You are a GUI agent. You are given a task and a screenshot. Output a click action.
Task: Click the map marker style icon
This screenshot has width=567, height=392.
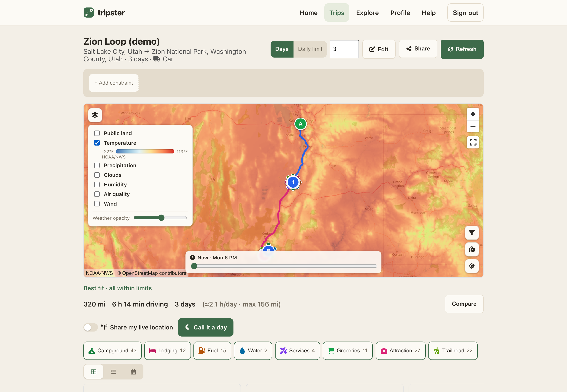coord(472,249)
